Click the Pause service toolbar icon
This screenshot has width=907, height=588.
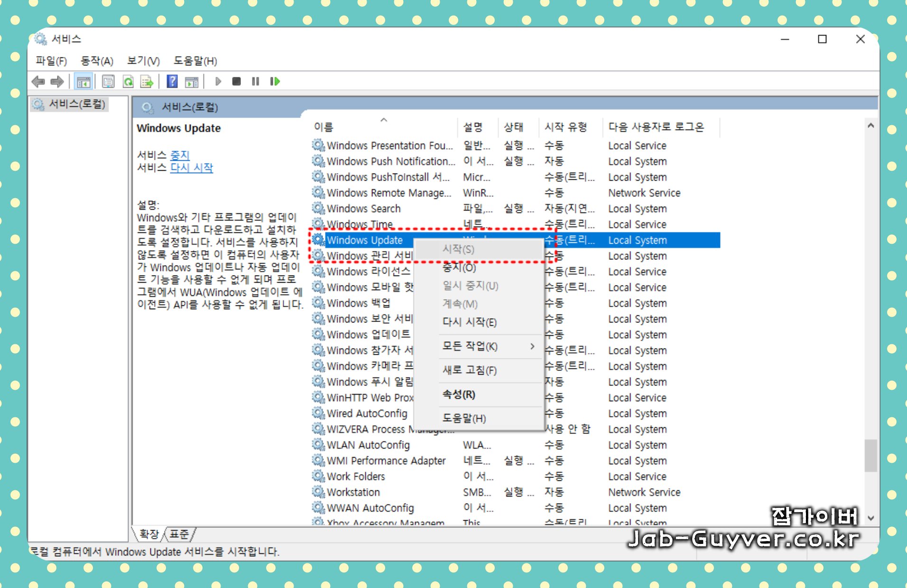(x=255, y=82)
